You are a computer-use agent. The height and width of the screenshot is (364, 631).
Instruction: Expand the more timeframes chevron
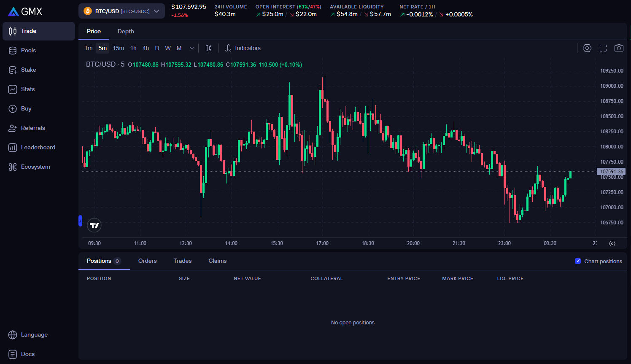coord(192,48)
